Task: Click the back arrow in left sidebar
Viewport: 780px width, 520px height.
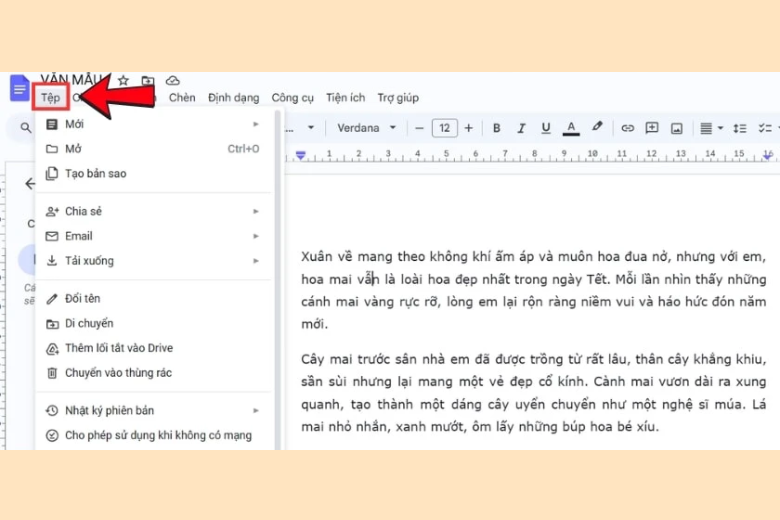Action: pos(30,184)
